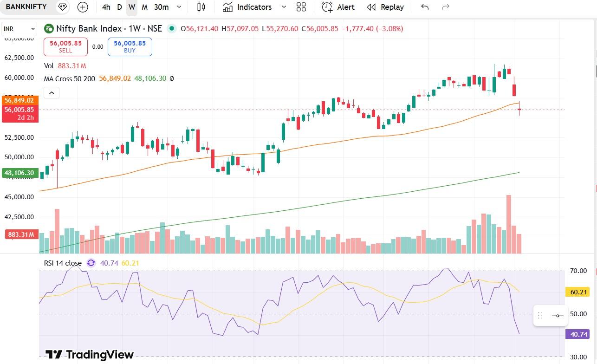Click the green 48,106.30 axis label
597x364 pixels.
(19, 173)
